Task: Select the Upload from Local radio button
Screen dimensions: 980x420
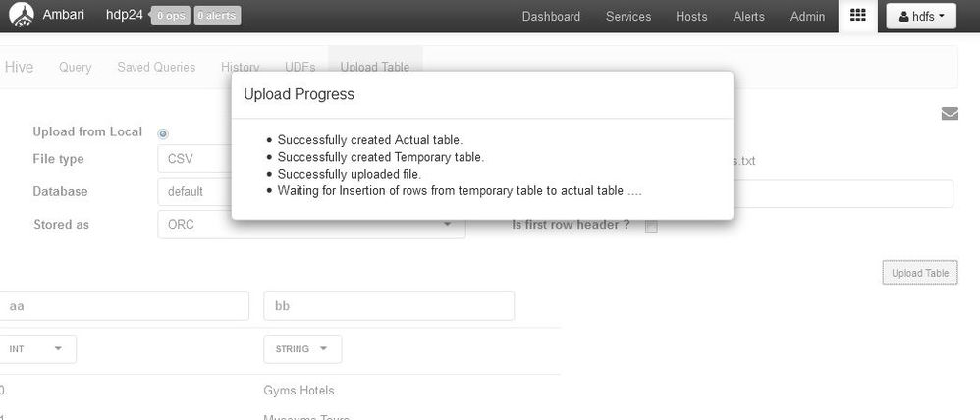Action: click(162, 133)
